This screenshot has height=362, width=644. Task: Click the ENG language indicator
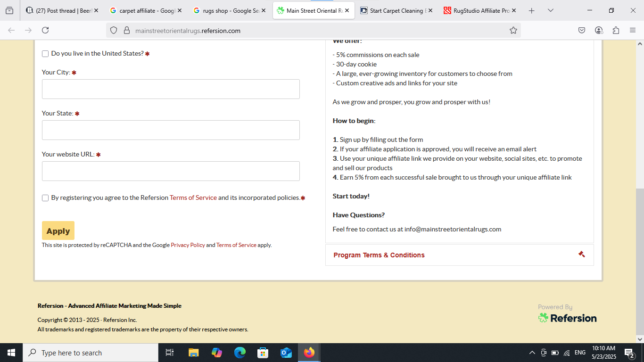pyautogui.click(x=580, y=353)
